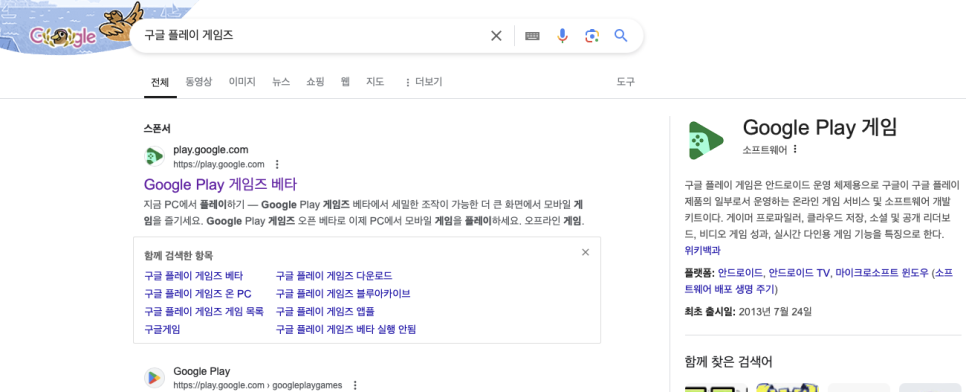Search 구글 플레이 게임즈 다운로드 suggestion
The width and height of the screenshot is (966, 392).
pyautogui.click(x=334, y=276)
